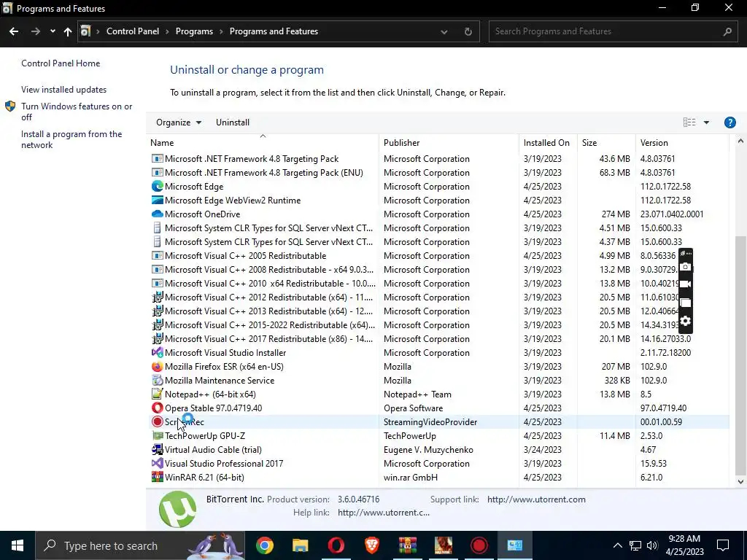
Task: Click the Uninstall toolbar button
Action: [233, 122]
